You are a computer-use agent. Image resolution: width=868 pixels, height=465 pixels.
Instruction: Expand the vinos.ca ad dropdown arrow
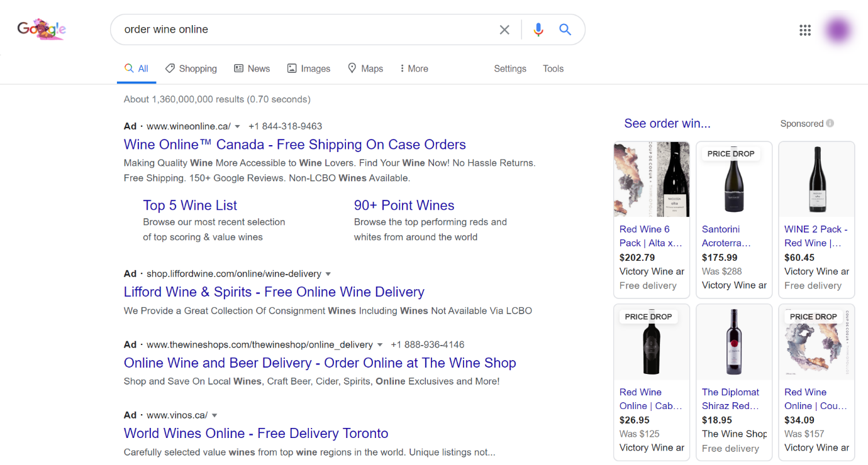pos(214,415)
